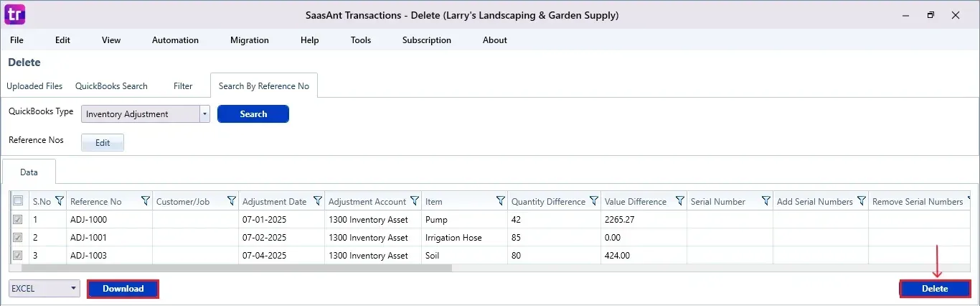Click the Irrigation Hose item cell

[464, 238]
